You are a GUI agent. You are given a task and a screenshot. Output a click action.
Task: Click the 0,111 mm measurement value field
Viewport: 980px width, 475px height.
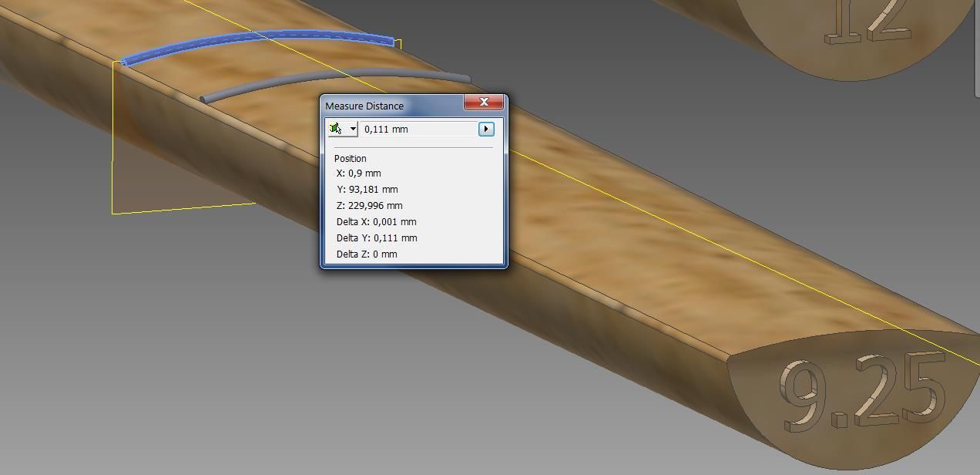click(418, 129)
